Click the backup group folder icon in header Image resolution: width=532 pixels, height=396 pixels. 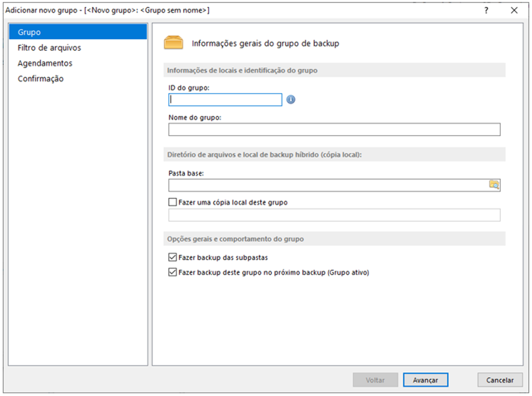[x=174, y=43]
